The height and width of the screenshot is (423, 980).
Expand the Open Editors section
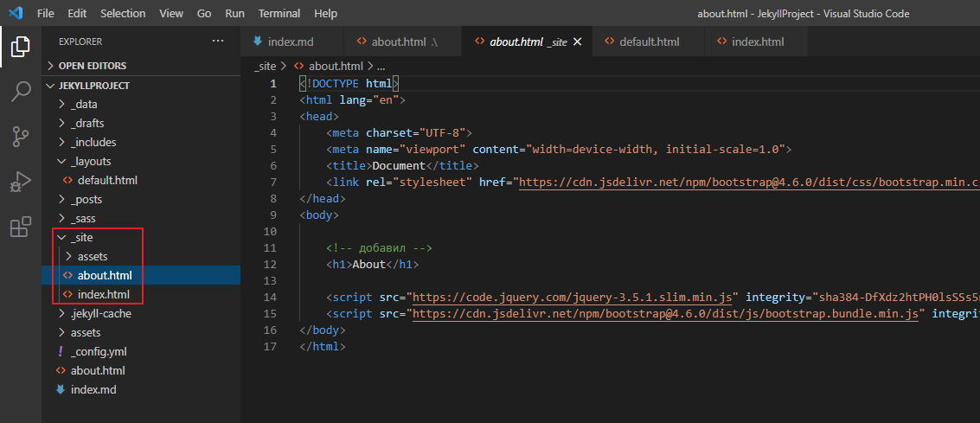coord(92,66)
